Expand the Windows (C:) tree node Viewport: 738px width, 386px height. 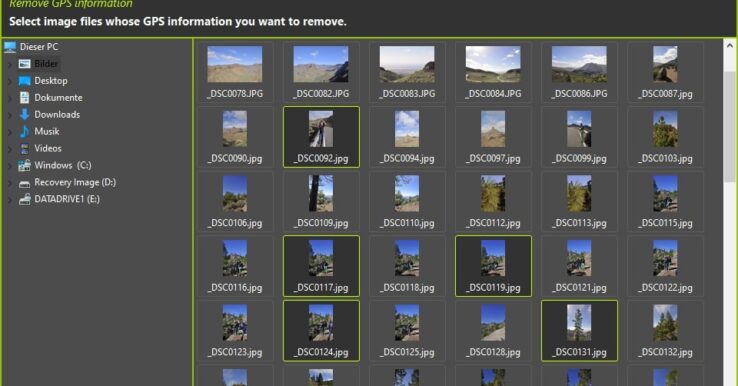(10, 166)
